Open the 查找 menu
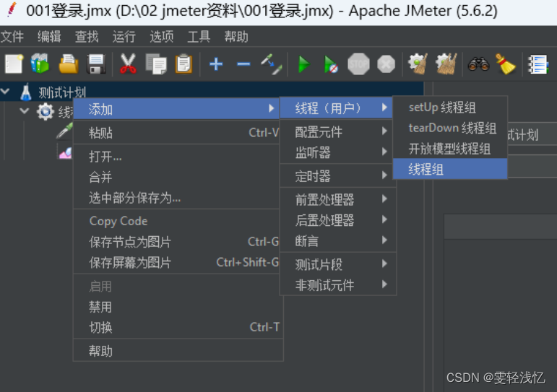 (x=87, y=37)
